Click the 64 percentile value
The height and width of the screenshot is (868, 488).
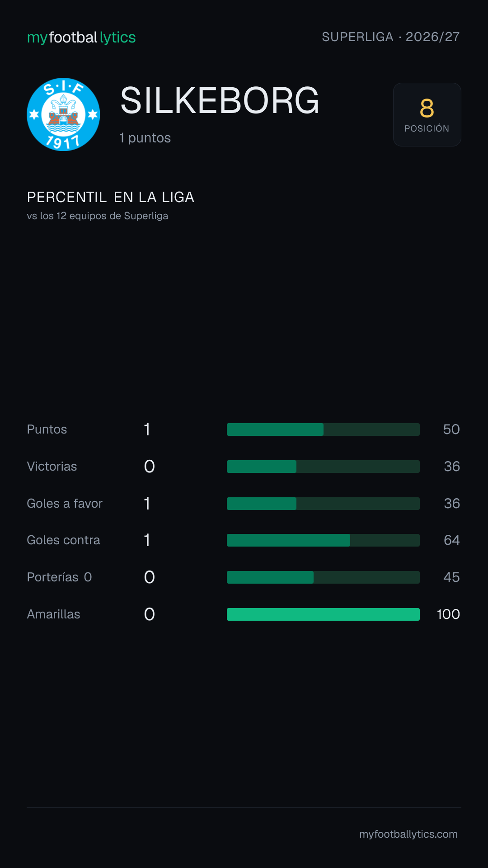pyautogui.click(x=452, y=540)
